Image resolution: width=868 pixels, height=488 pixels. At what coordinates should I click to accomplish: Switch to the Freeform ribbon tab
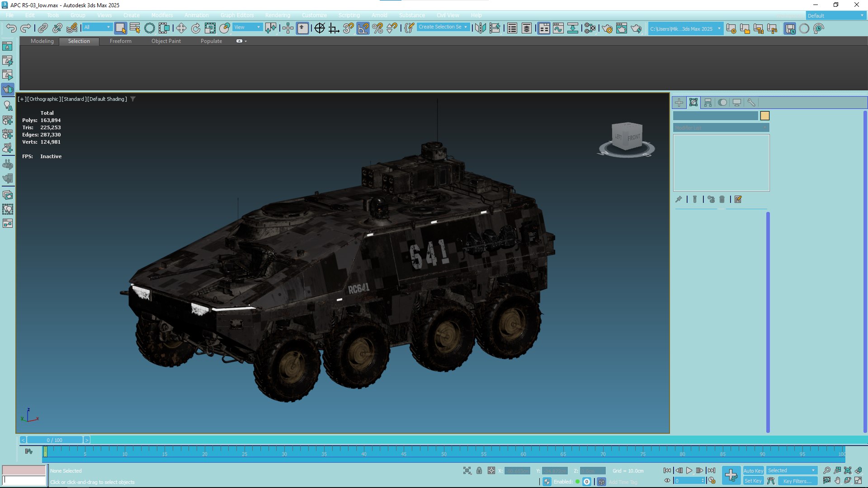pos(121,41)
